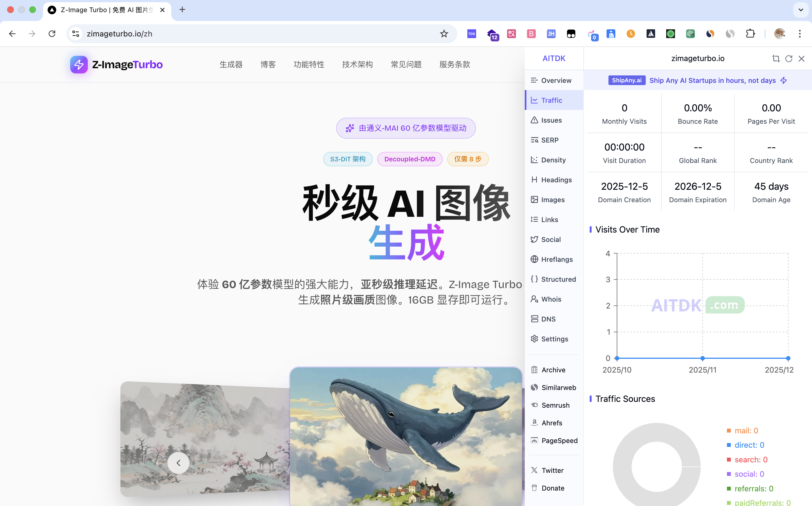
Task: Toggle the direct traffic legend item
Action: point(749,445)
